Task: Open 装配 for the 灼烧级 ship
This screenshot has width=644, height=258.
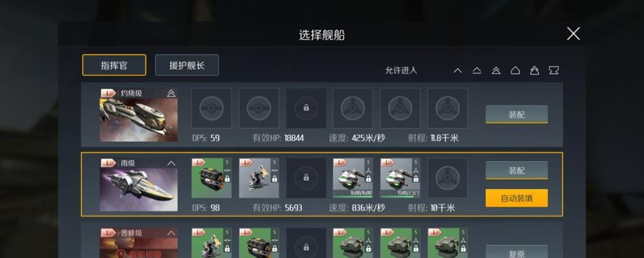Action: tap(516, 114)
